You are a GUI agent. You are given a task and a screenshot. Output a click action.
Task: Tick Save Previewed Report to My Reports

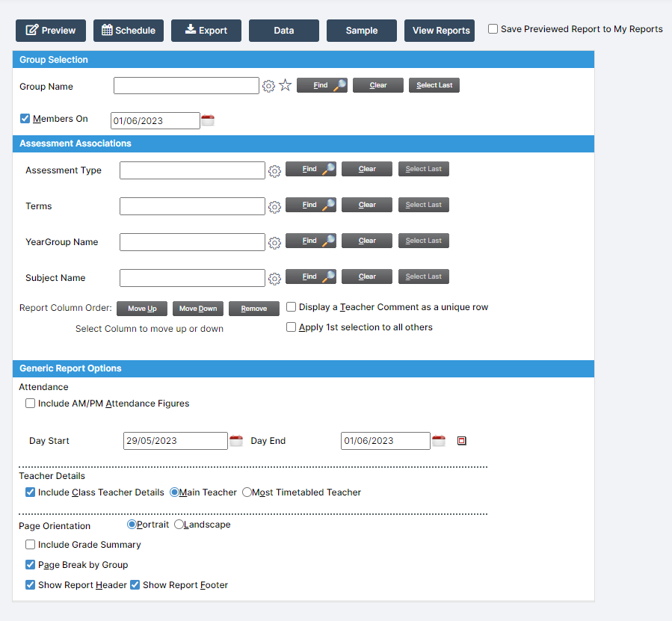(493, 28)
